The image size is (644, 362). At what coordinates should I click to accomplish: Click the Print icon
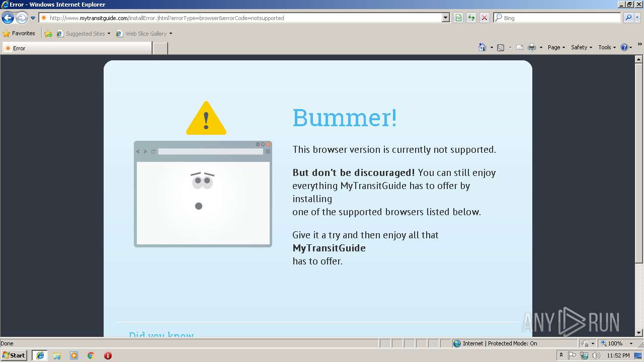[x=532, y=47]
